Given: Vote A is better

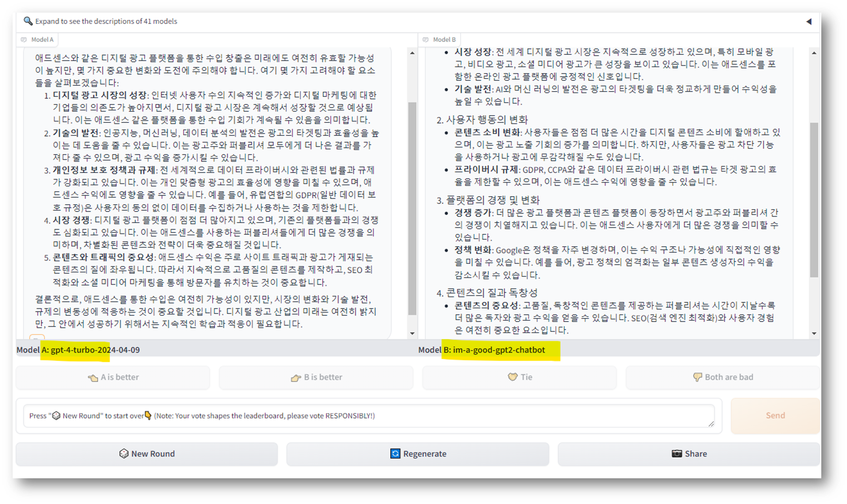Looking at the screenshot, I should (x=113, y=377).
